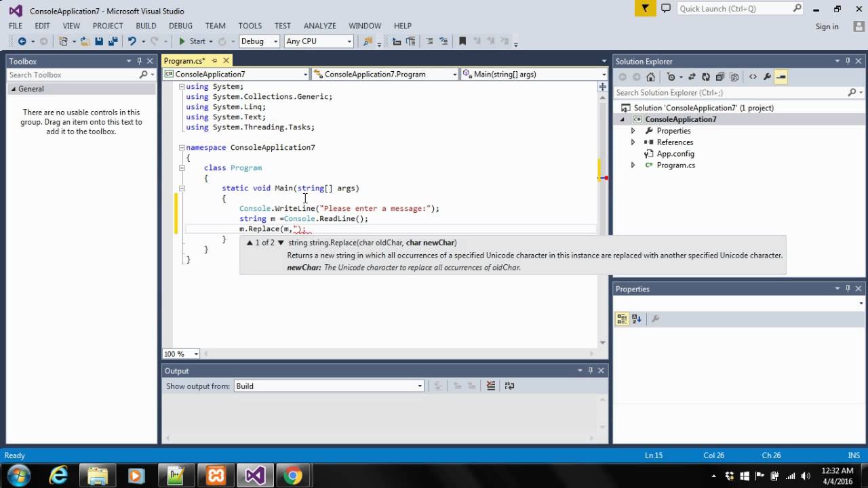Click Pending Changes Filter clock icon
Image resolution: width=868 pixels, height=488 pixels.
pyautogui.click(x=671, y=77)
